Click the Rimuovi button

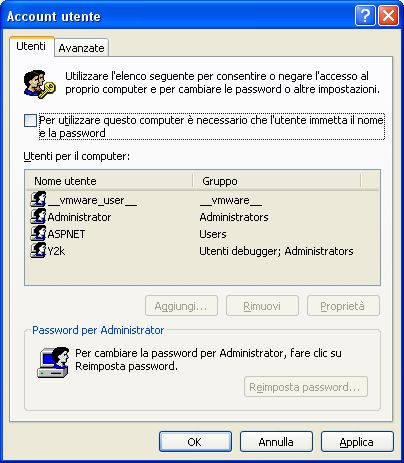point(262,306)
